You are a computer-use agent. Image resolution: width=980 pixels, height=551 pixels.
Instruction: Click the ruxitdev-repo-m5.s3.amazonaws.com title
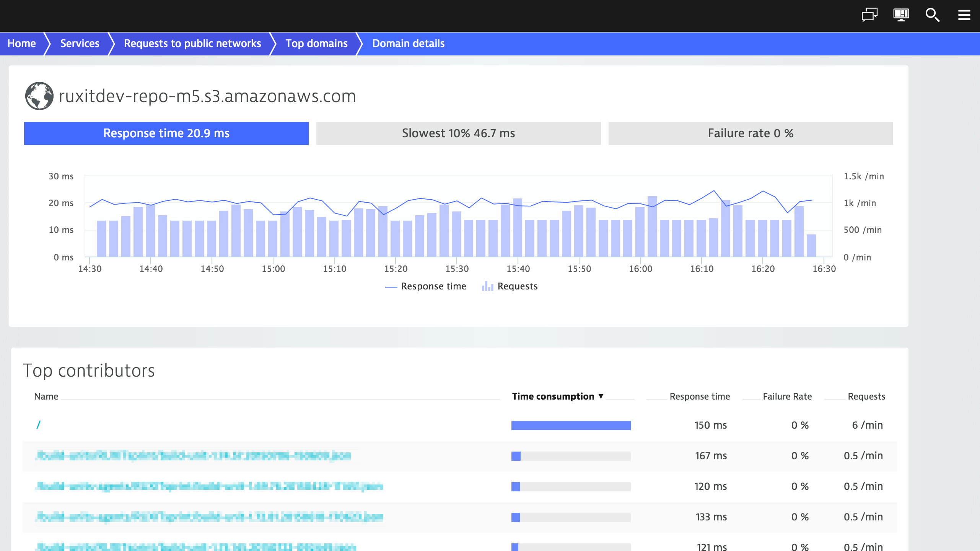(207, 96)
